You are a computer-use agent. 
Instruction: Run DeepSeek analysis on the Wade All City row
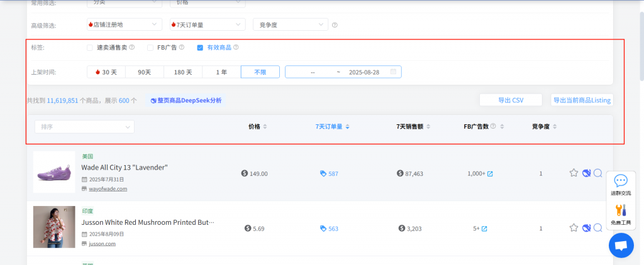[586, 173]
